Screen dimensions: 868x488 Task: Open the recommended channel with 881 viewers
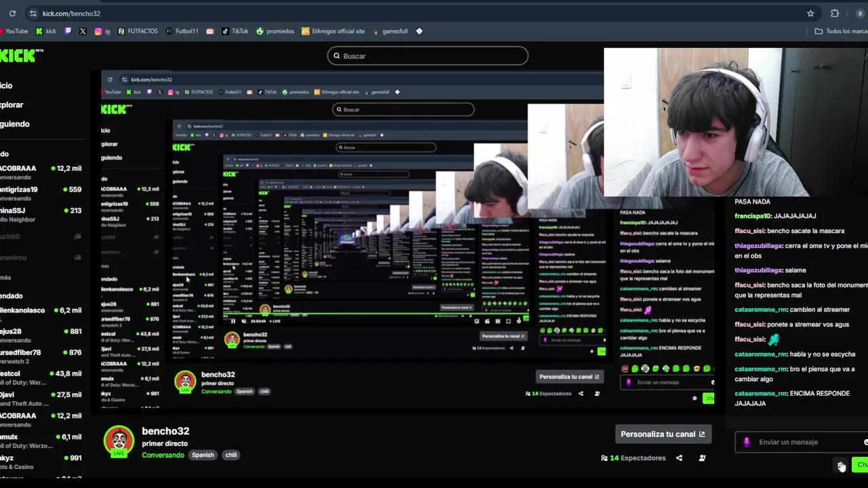pyautogui.click(x=41, y=335)
